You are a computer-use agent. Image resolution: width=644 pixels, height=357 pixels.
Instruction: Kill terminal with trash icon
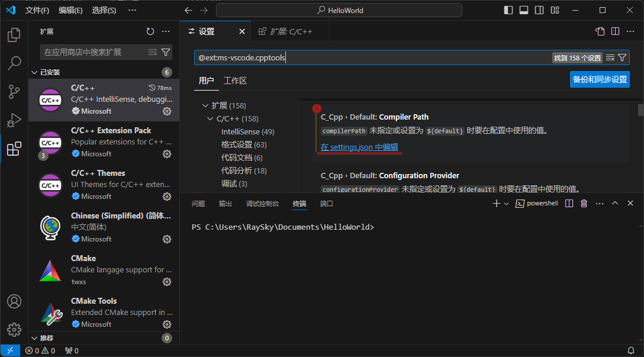tap(584, 203)
